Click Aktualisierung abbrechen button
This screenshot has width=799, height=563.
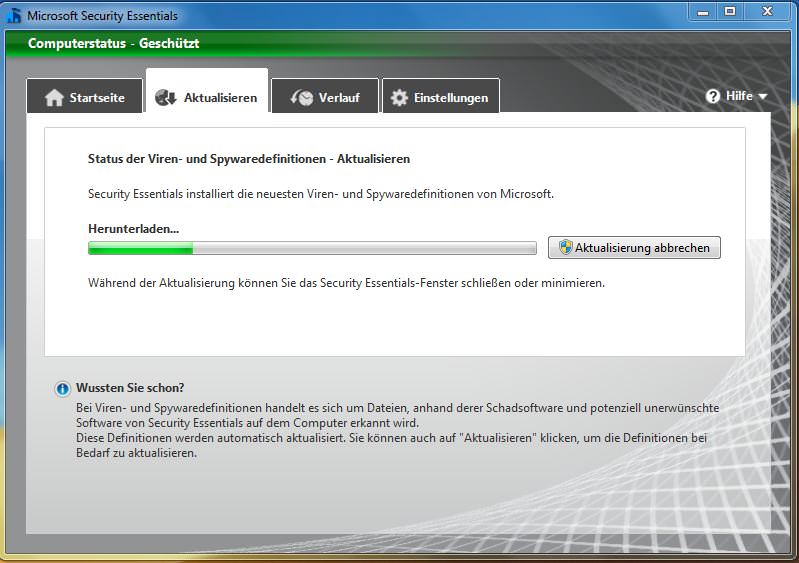[x=634, y=248]
